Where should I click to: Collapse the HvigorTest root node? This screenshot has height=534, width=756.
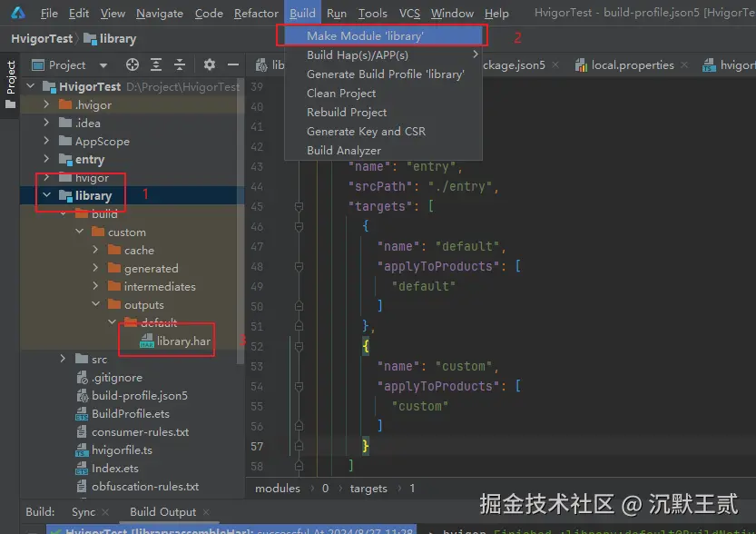(x=31, y=86)
